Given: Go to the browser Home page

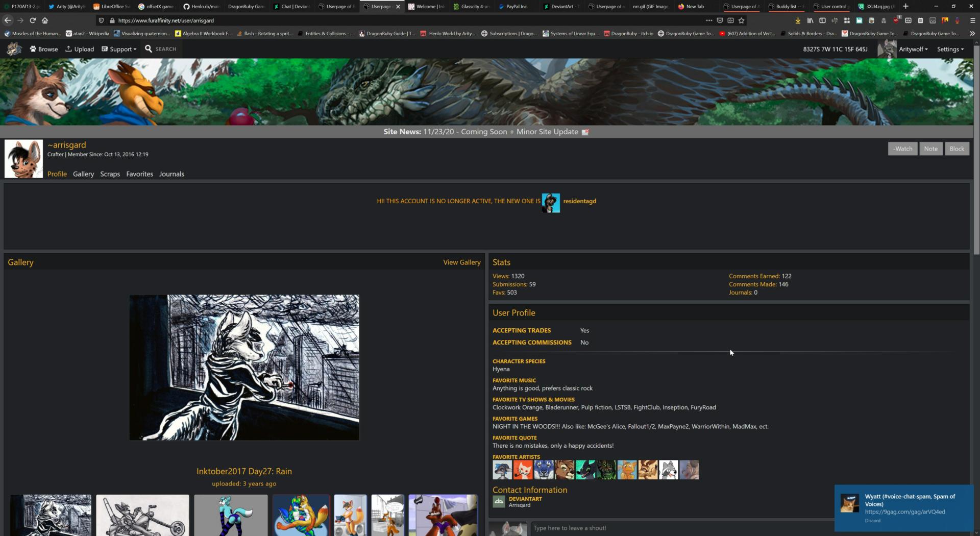Looking at the screenshot, I should coord(45,20).
